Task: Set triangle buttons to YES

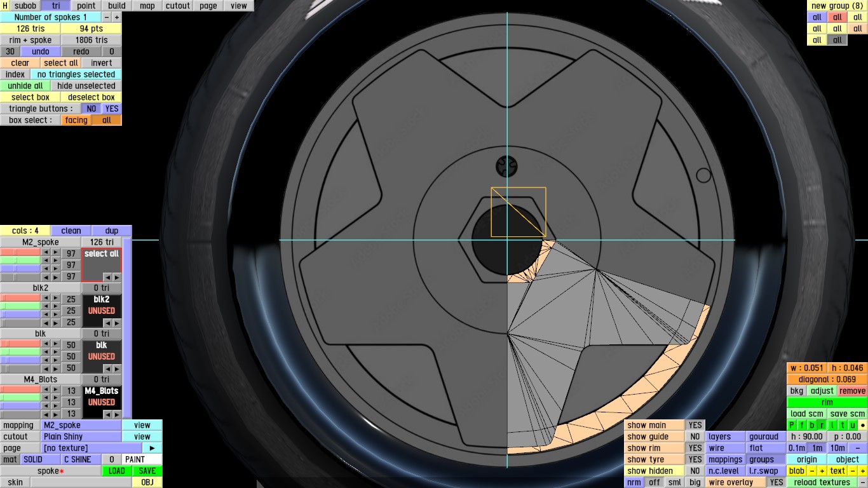Action: point(112,109)
